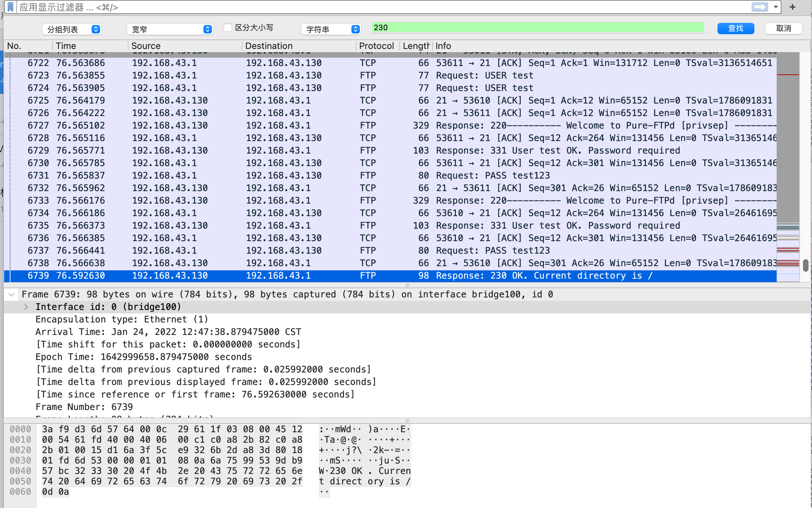Click the display filter bookmark icon
812x508 pixels.
coord(10,7)
